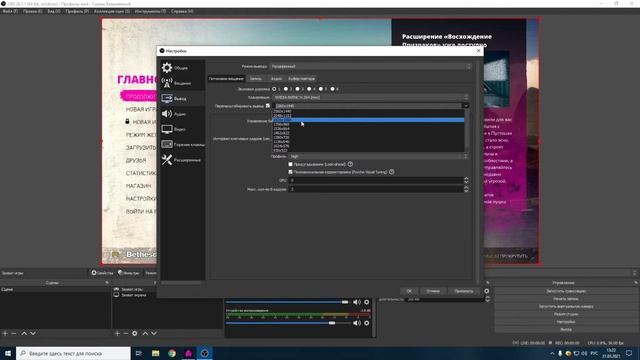The image size is (640, 360).
Task: Open gear menu for Устройство воспроизведения track
Action: coord(367,323)
